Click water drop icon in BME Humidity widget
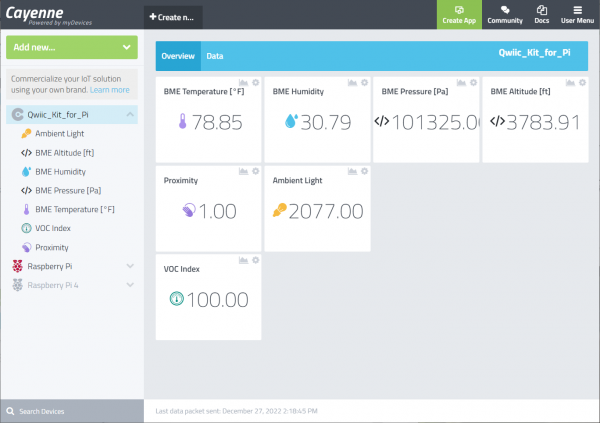 point(291,121)
